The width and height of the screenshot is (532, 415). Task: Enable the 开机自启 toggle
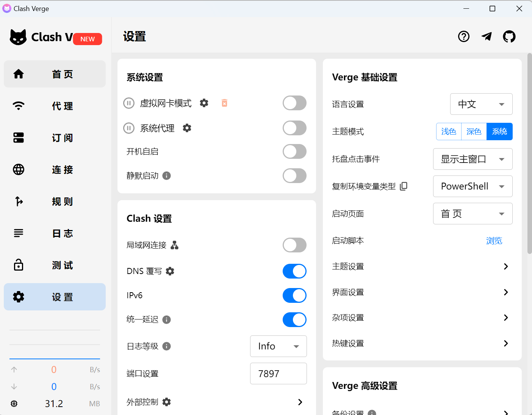pos(294,151)
